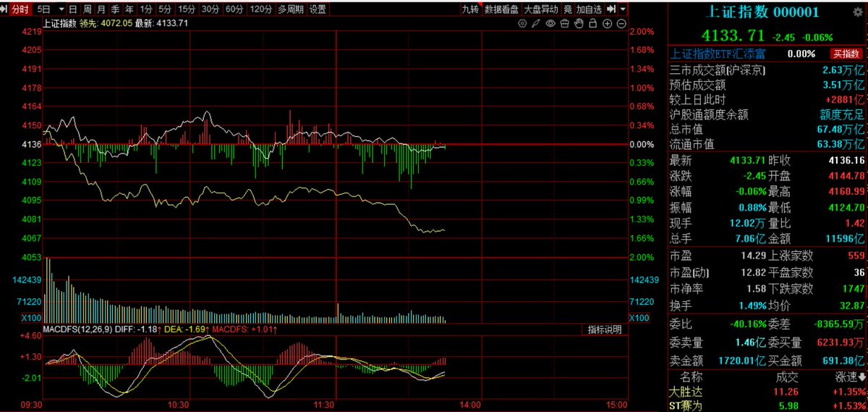Open the 指标说明 indicator description

604,329
